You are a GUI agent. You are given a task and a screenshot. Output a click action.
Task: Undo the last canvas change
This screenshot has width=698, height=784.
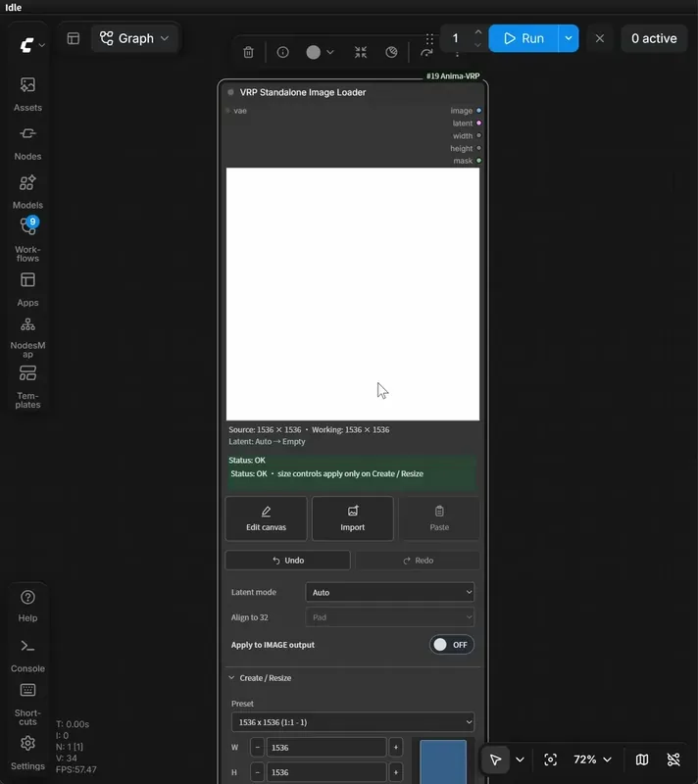click(x=287, y=561)
